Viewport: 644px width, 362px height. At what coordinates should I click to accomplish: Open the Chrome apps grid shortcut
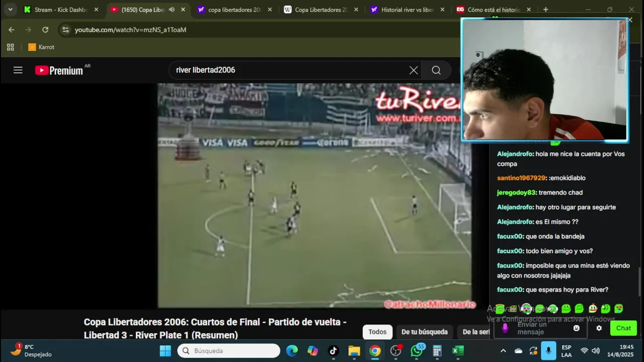pos(10,47)
